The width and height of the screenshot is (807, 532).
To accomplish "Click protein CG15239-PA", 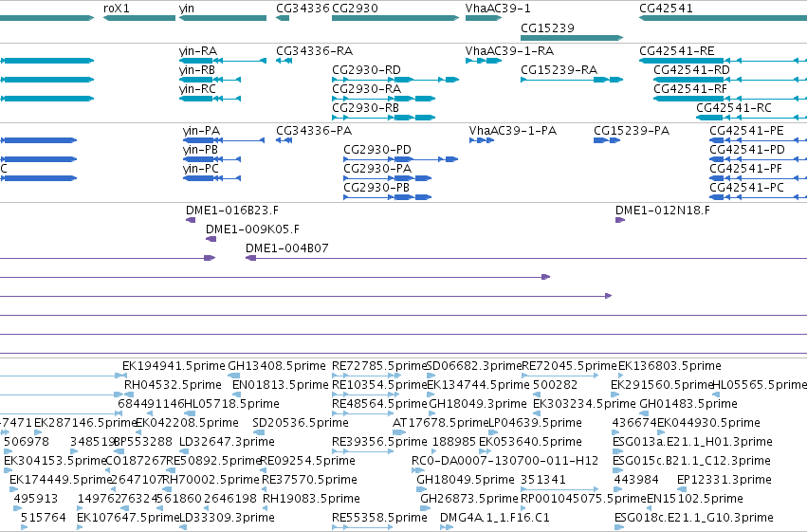I will coord(632,131).
